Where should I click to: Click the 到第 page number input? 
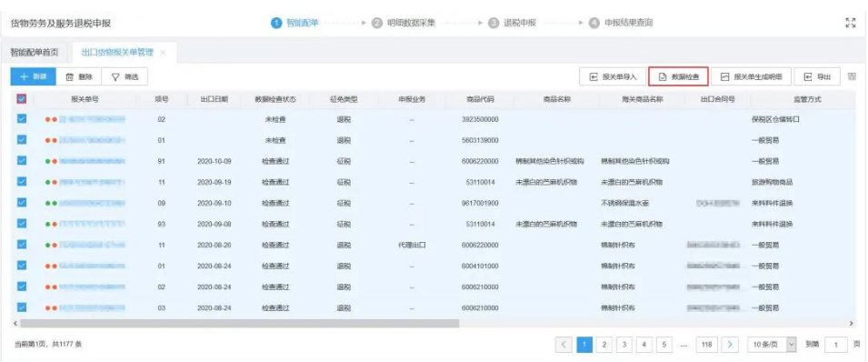click(836, 344)
